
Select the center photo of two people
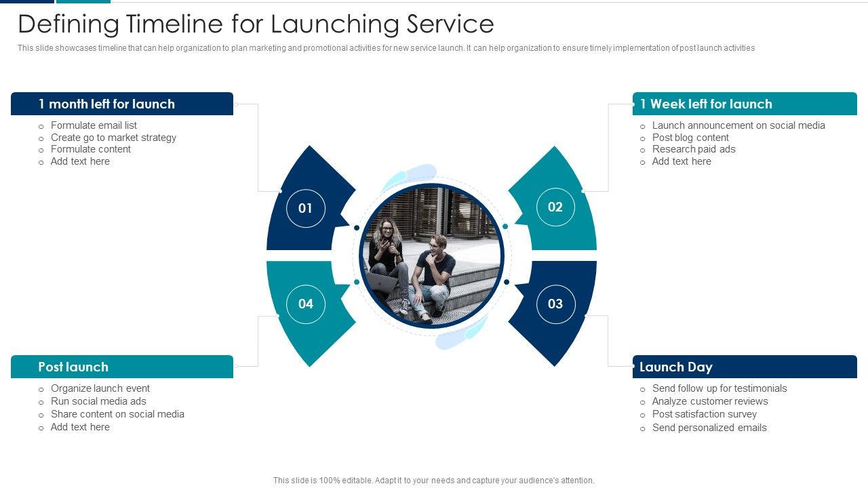pos(431,256)
